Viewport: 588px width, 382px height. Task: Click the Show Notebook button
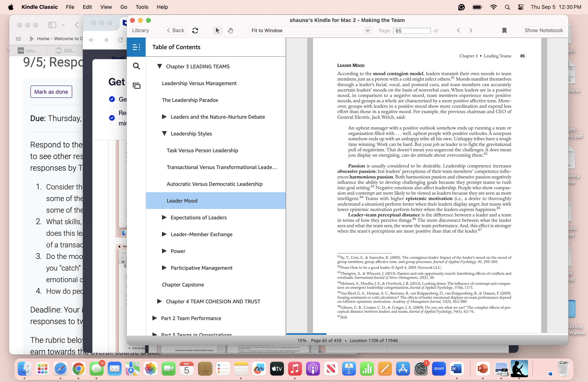coord(544,30)
